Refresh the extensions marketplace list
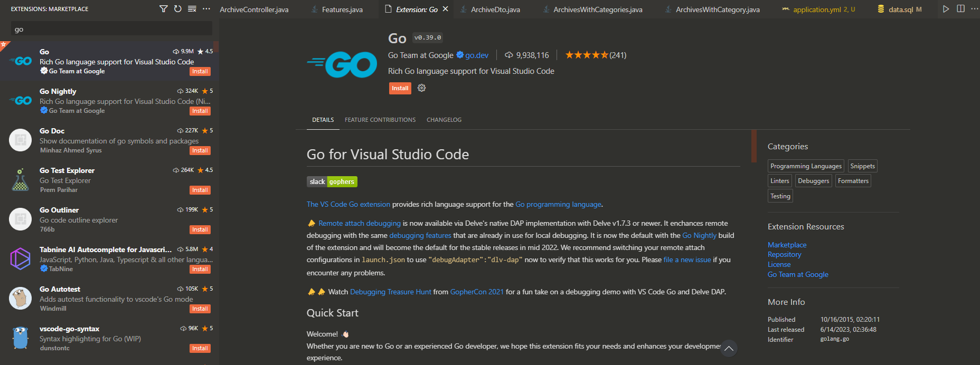Screen dimensions: 980x365 tap(178, 9)
